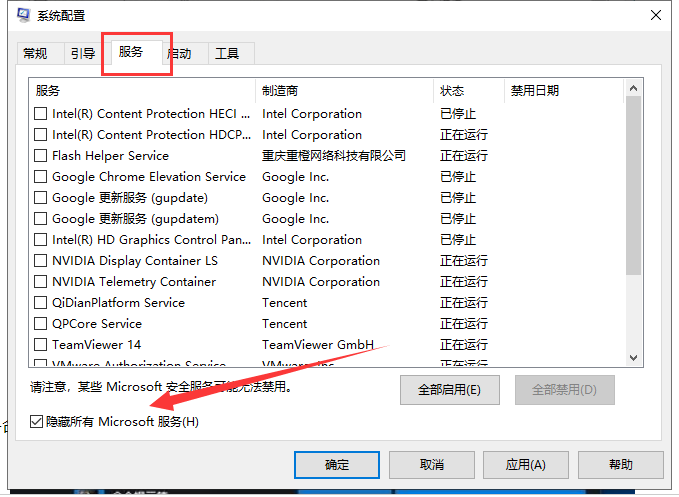Screen dimensions: 679x497
Task: Go to the 工具 tab
Action: (228, 54)
